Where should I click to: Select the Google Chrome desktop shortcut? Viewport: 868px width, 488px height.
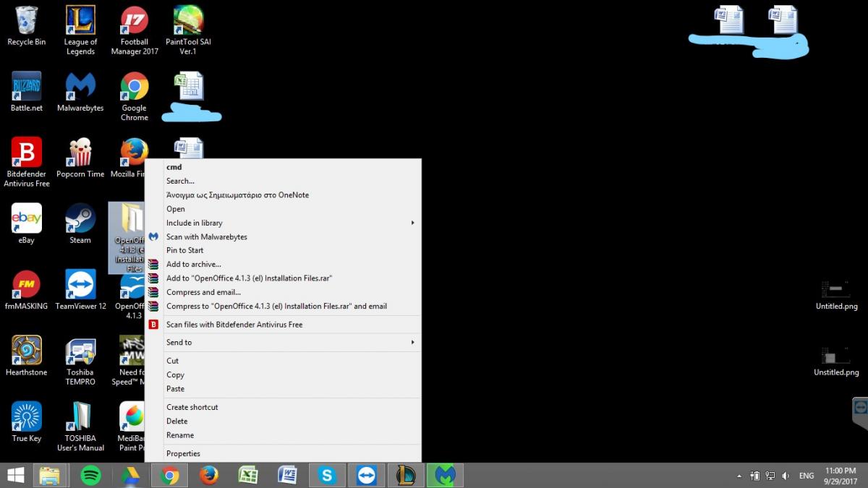tap(135, 96)
